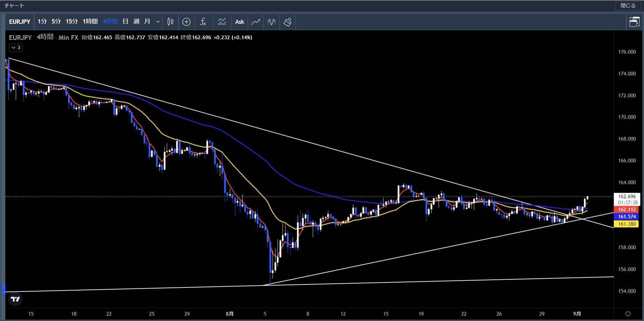
Task: Switch to the 日 daily timeframe
Action: tap(125, 22)
